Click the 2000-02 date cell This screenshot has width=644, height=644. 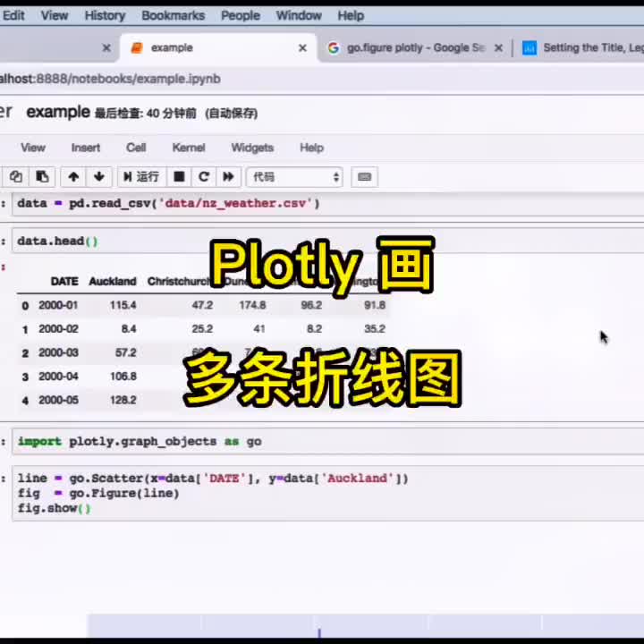coord(58,329)
